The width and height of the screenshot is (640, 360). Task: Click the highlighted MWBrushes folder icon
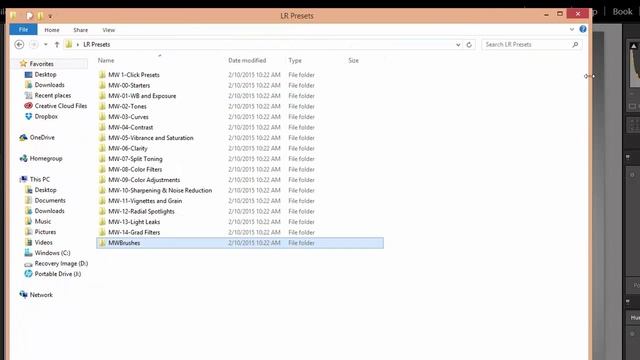[x=102, y=243]
